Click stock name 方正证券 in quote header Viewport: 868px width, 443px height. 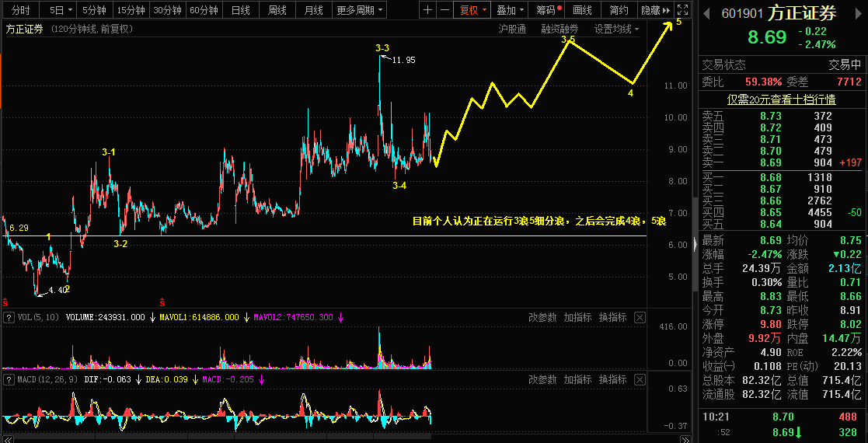click(x=803, y=12)
